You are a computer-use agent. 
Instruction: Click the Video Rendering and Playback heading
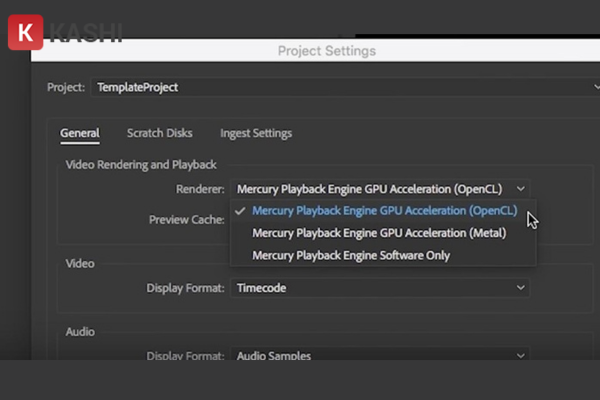tap(141, 165)
